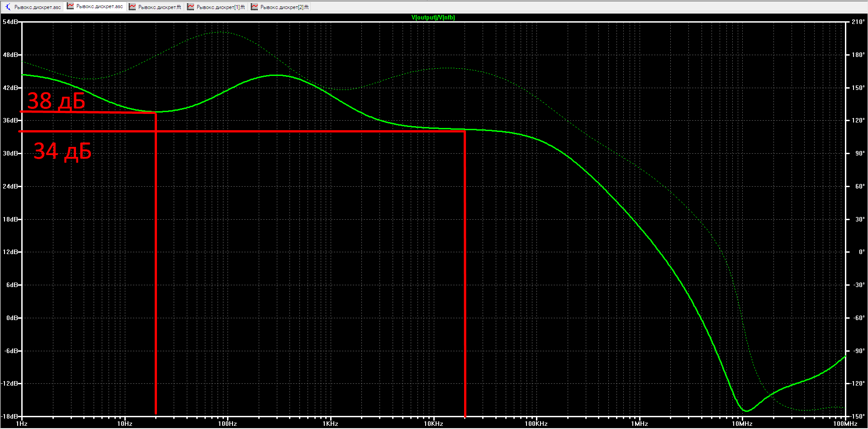Open the Рывокс.дискрет[1].fft tab
Screen dimensions: 868x429
pos(216,7)
